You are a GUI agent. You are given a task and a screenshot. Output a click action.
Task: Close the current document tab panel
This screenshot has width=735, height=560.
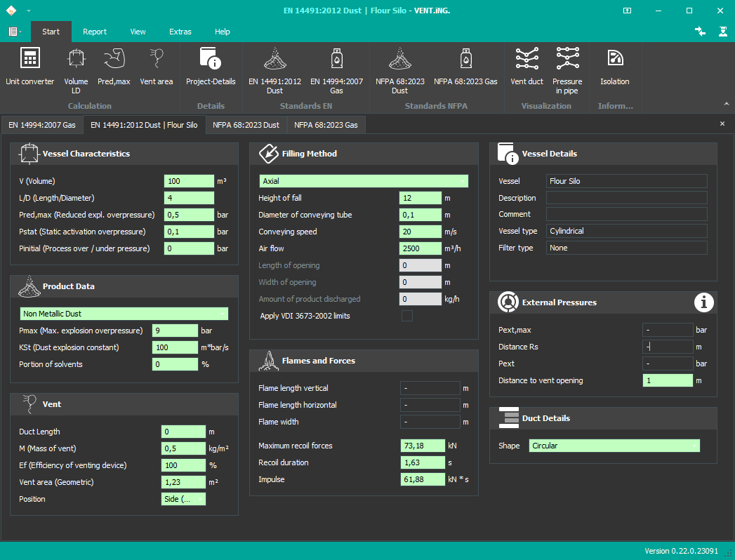click(722, 124)
